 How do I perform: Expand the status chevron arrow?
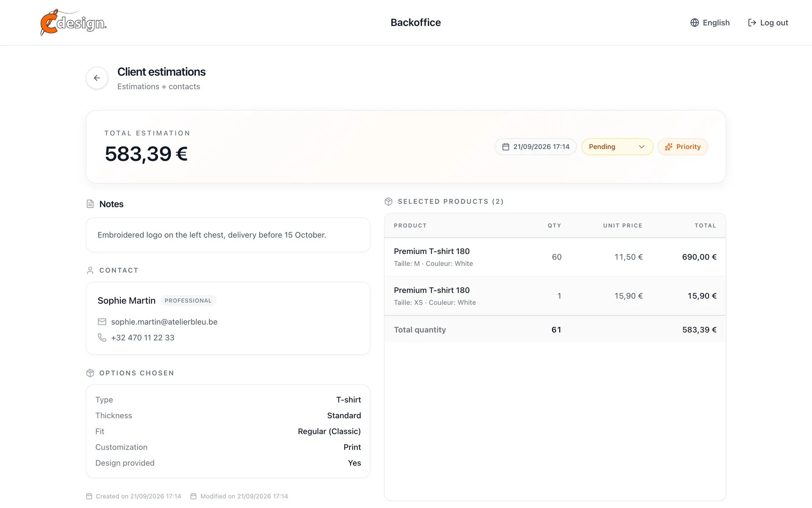642,147
